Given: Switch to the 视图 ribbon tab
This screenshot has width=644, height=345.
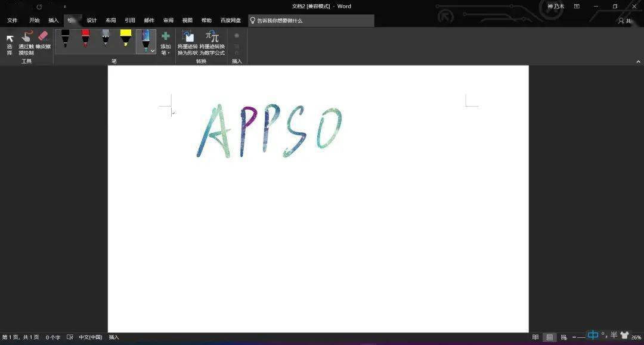Looking at the screenshot, I should [187, 20].
